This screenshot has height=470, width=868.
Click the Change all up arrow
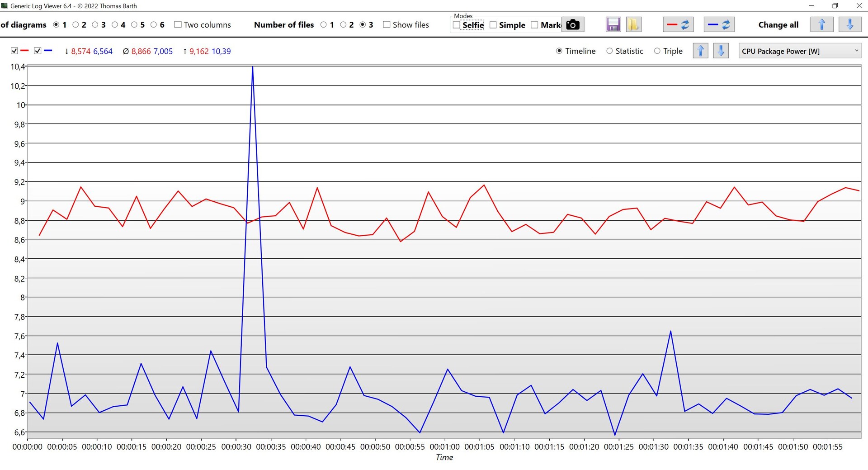tap(821, 25)
